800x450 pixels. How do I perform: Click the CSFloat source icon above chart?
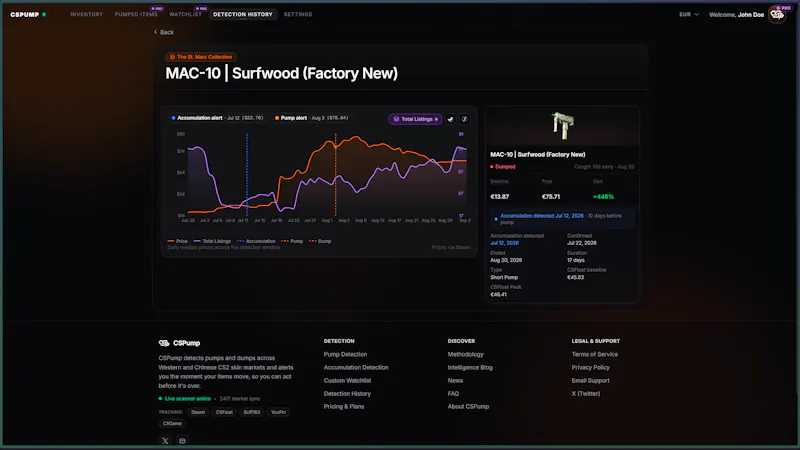coord(464,119)
